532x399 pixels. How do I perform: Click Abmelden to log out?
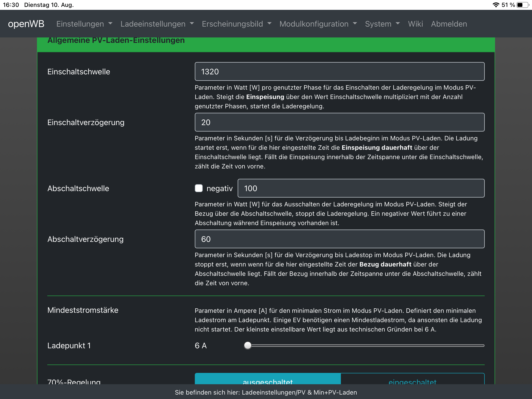coord(449,24)
